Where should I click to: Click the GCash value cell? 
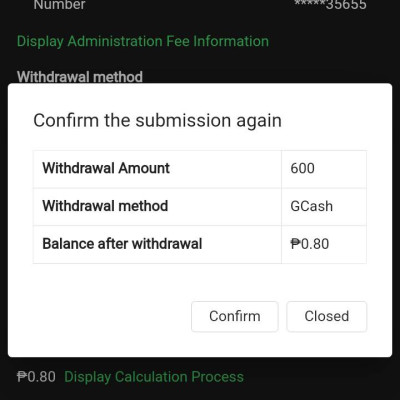point(324,207)
